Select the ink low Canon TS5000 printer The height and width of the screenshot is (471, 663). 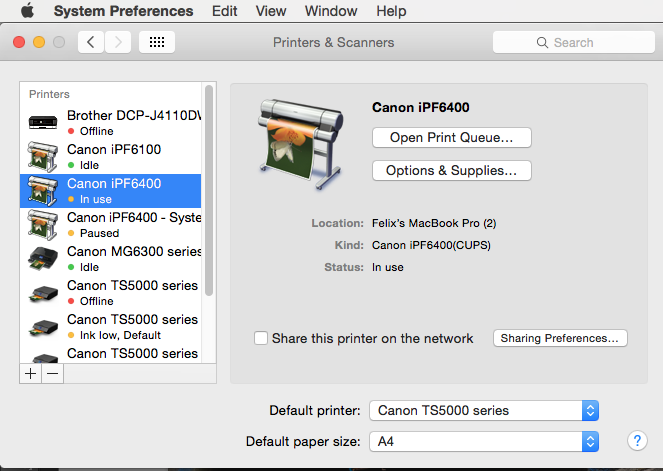[132, 326]
